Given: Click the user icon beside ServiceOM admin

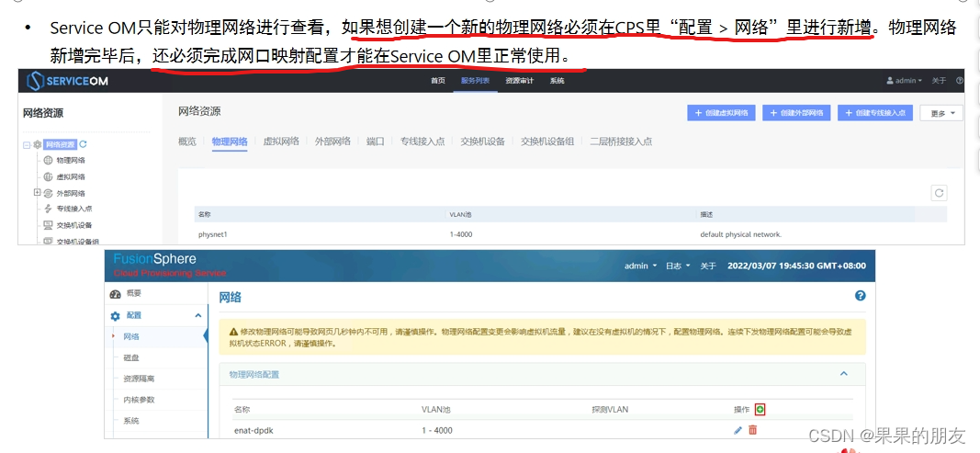Looking at the screenshot, I should pyautogui.click(x=890, y=81).
